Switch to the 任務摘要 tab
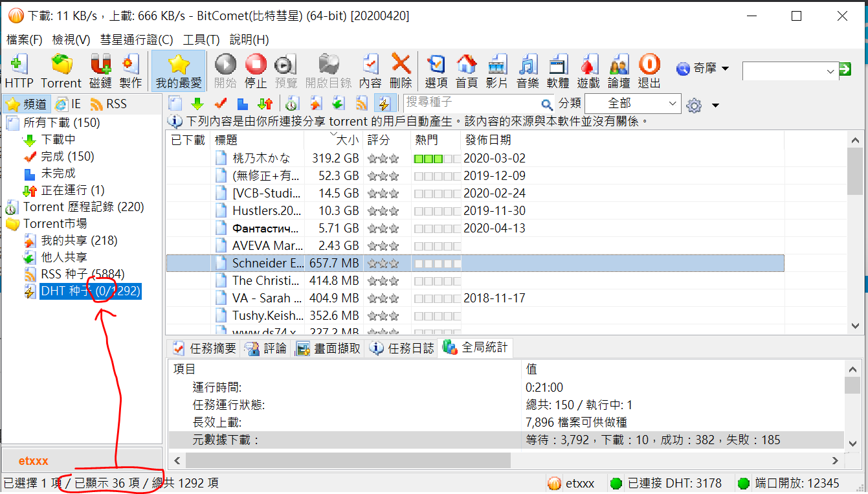 pos(205,348)
